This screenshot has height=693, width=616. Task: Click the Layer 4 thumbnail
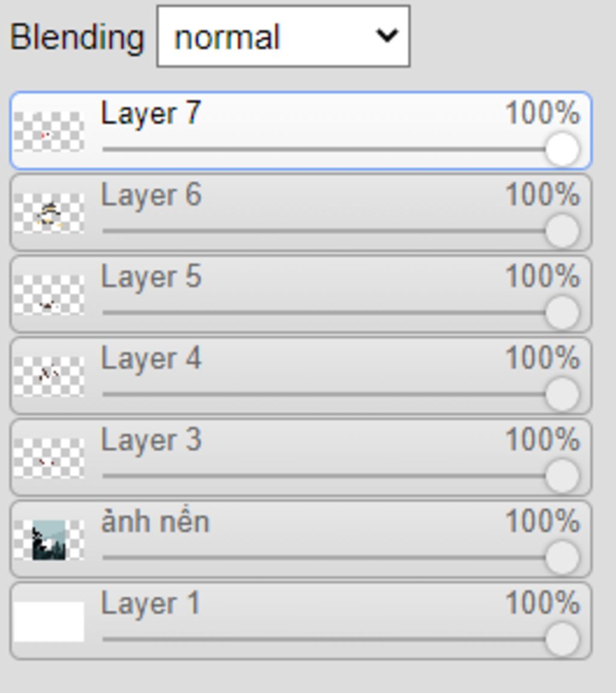click(49, 377)
